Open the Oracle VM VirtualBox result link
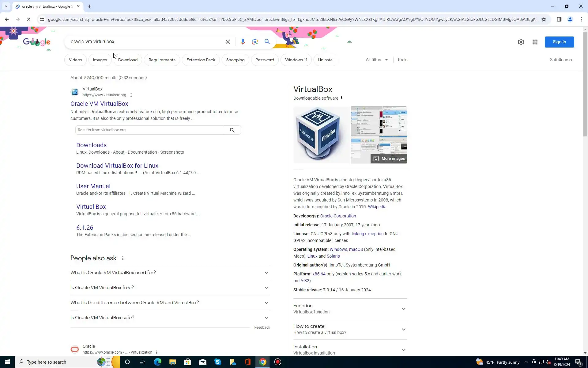Viewport: 588px width, 368px height. tap(99, 104)
